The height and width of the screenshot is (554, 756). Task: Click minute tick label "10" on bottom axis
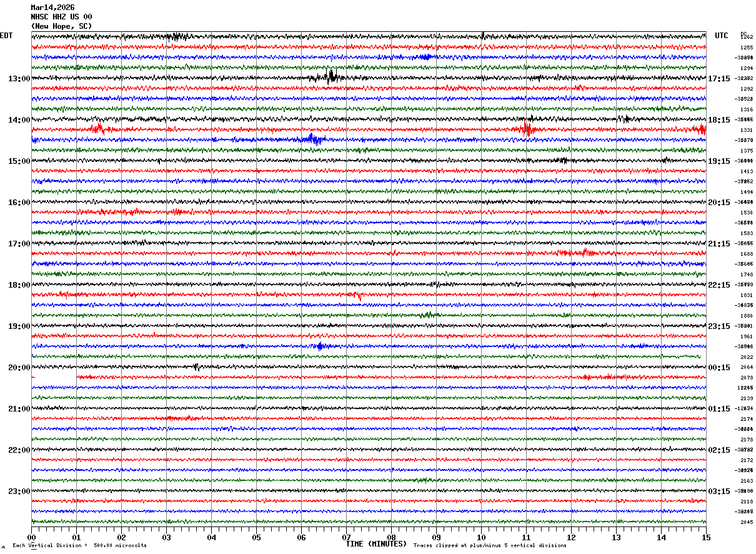(x=481, y=537)
